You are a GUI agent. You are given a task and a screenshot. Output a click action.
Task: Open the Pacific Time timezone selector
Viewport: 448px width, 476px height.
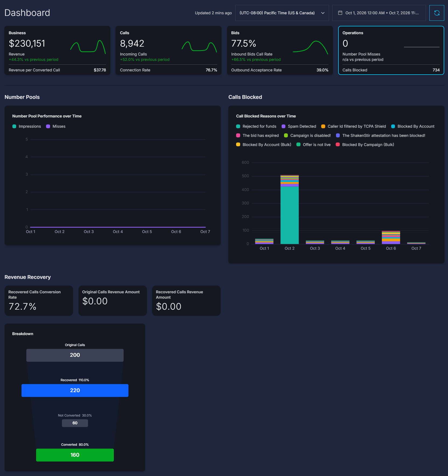point(282,13)
